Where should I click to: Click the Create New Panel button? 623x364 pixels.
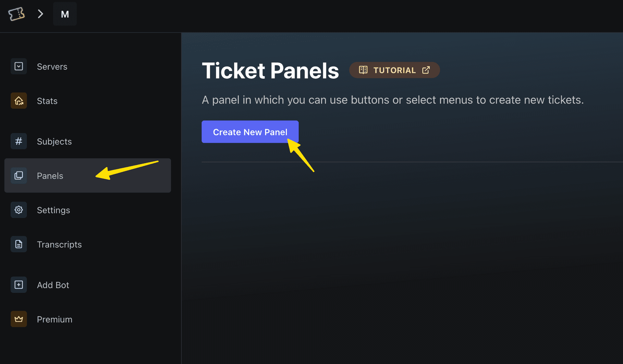250,132
